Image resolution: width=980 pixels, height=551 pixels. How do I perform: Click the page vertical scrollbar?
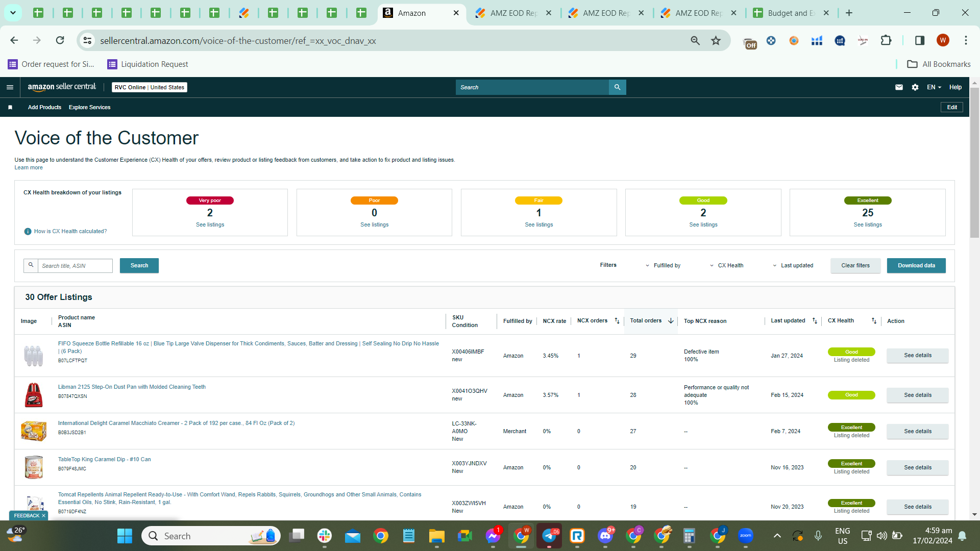point(974,163)
